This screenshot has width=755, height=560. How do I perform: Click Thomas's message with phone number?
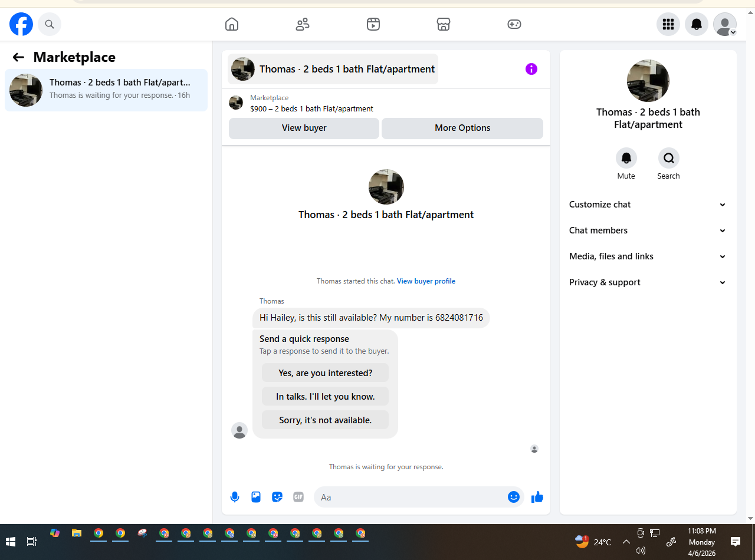click(371, 318)
